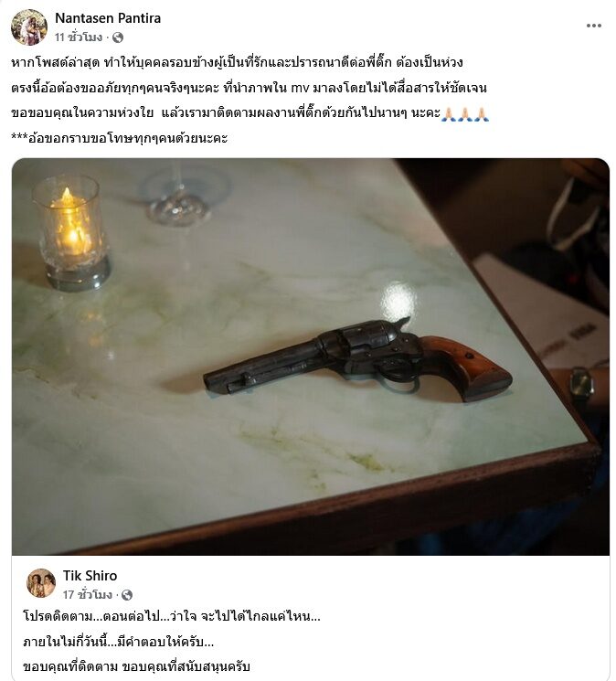Viewport: 616px width, 681px height.
Task: Click the candle glass in the photo
Action: pos(71,232)
